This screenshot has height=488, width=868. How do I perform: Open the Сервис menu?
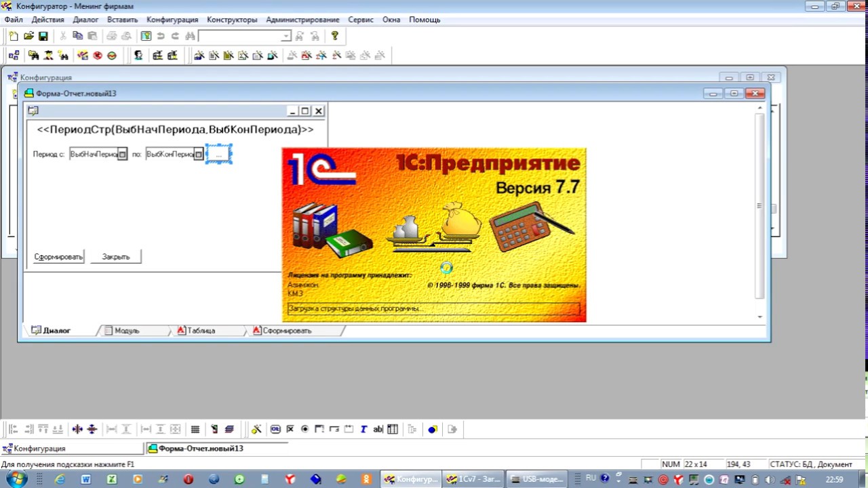pyautogui.click(x=361, y=20)
